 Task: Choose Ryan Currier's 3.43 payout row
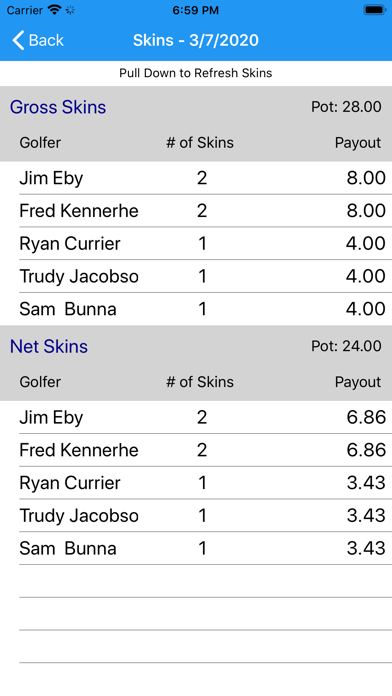(x=196, y=483)
